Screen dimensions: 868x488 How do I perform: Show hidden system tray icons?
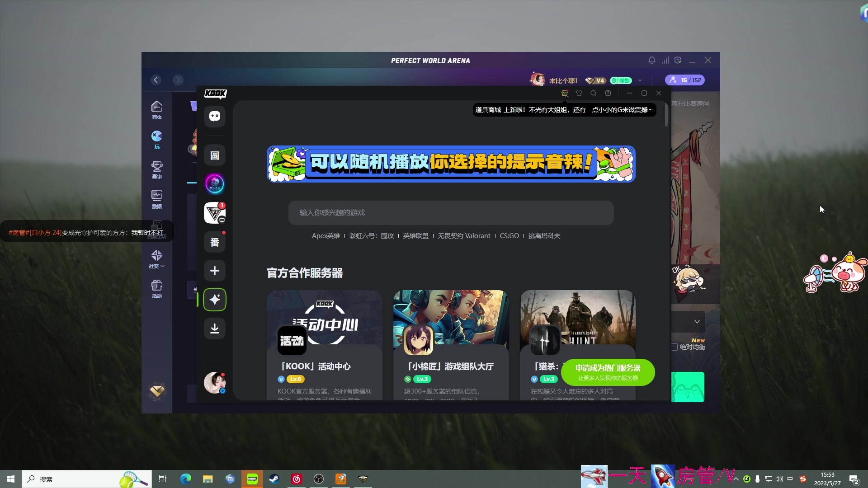[736, 479]
